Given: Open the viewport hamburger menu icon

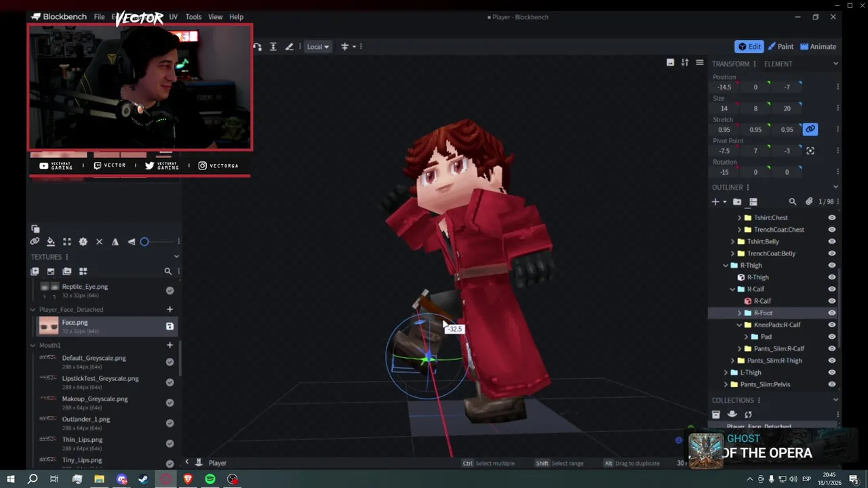Looking at the screenshot, I should [x=700, y=62].
